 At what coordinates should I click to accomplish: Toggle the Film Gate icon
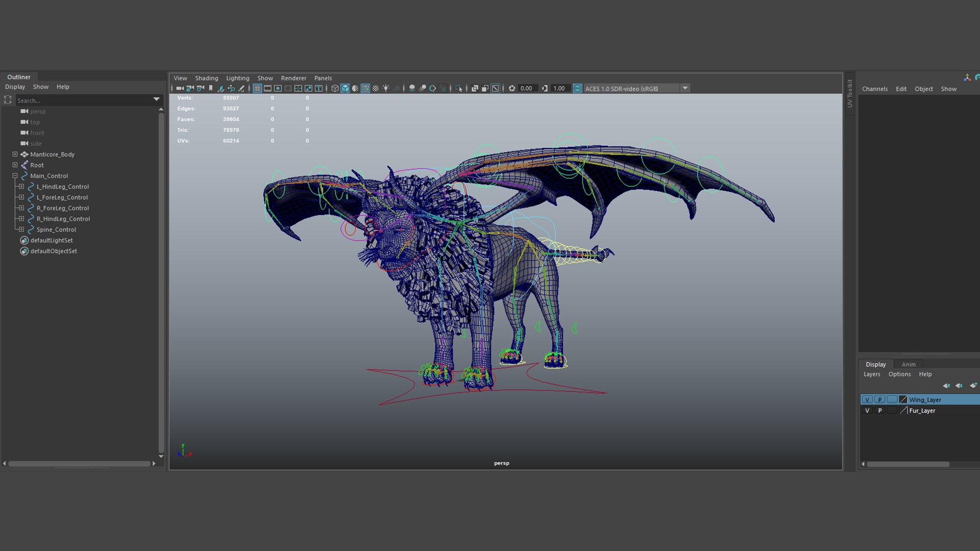click(x=267, y=88)
